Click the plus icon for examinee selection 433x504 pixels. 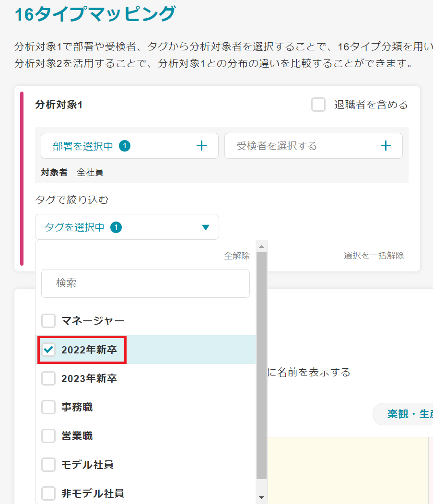coord(386,146)
